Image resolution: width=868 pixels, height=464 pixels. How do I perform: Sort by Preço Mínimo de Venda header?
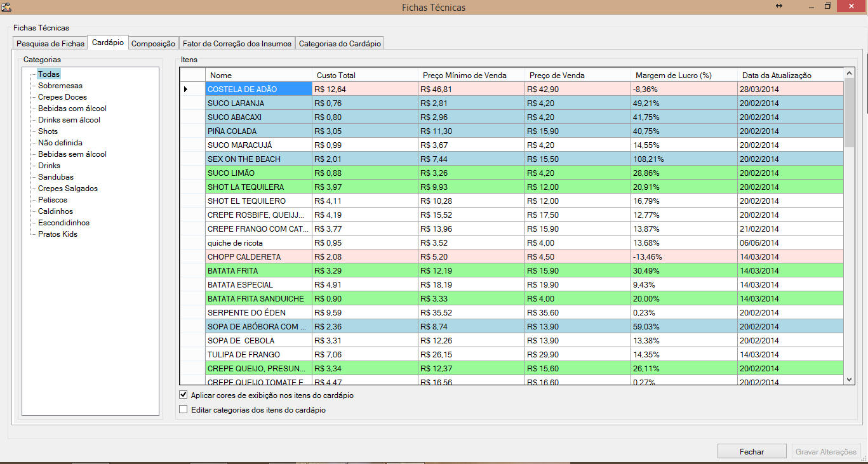point(472,75)
